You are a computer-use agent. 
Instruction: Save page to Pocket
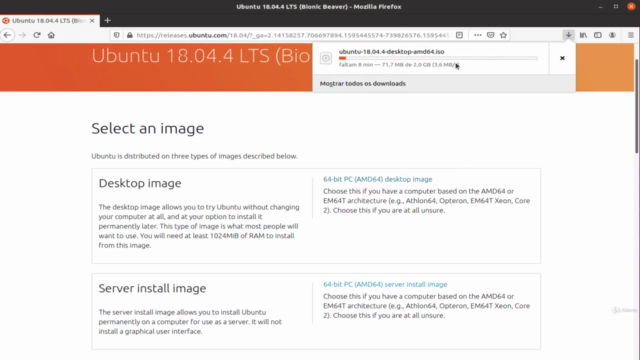(491, 35)
